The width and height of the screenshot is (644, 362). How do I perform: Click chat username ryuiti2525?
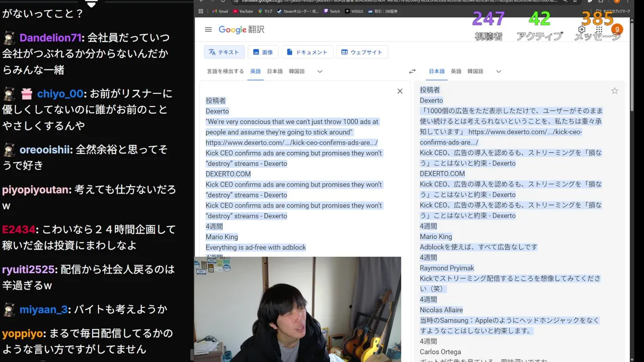pos(28,269)
